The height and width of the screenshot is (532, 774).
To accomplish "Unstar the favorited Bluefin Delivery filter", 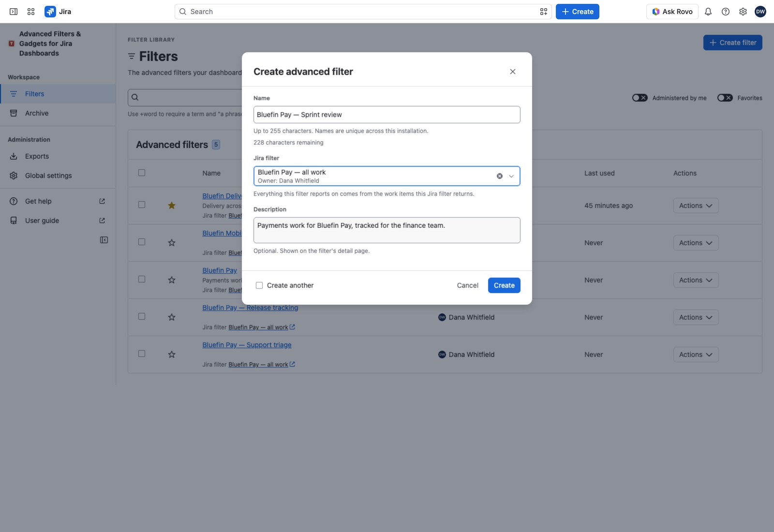I will [x=172, y=206].
